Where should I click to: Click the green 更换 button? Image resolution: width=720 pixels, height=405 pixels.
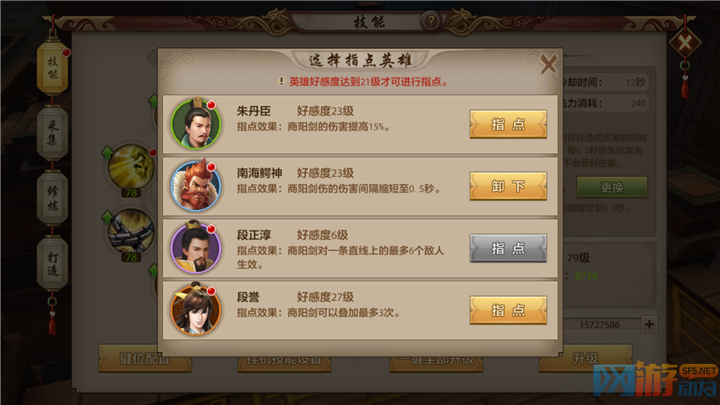click(612, 187)
